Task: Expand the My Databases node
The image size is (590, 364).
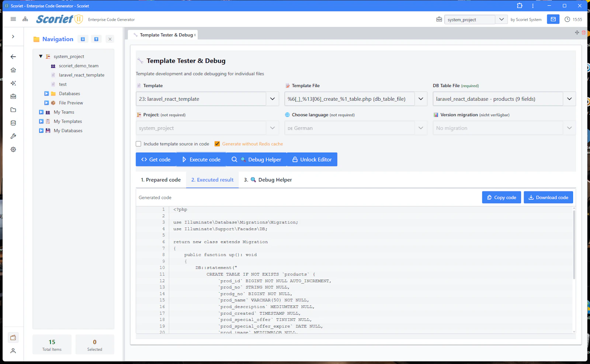Action: click(x=41, y=131)
